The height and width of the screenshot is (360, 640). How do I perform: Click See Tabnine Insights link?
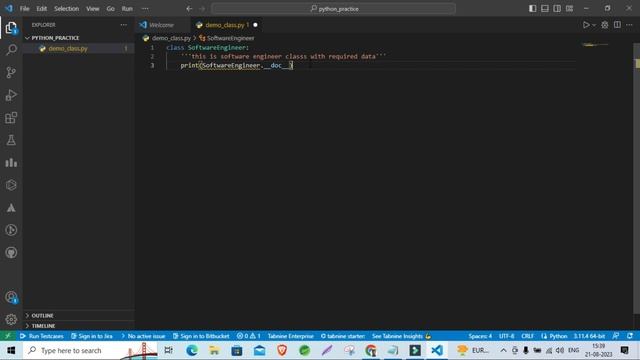(x=401, y=336)
